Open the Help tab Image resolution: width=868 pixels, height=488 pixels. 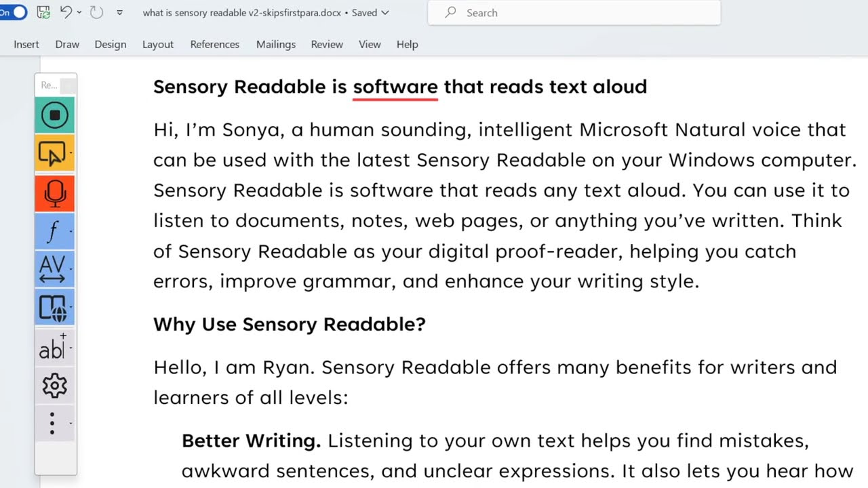(407, 44)
